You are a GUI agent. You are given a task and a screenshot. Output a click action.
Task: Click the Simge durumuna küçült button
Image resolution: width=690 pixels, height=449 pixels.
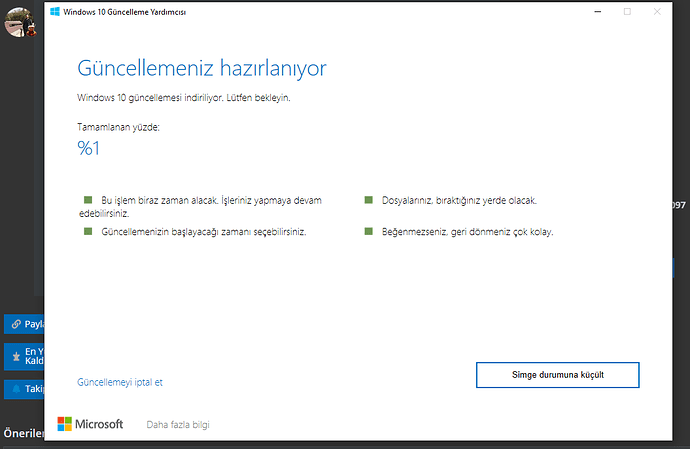pos(558,375)
